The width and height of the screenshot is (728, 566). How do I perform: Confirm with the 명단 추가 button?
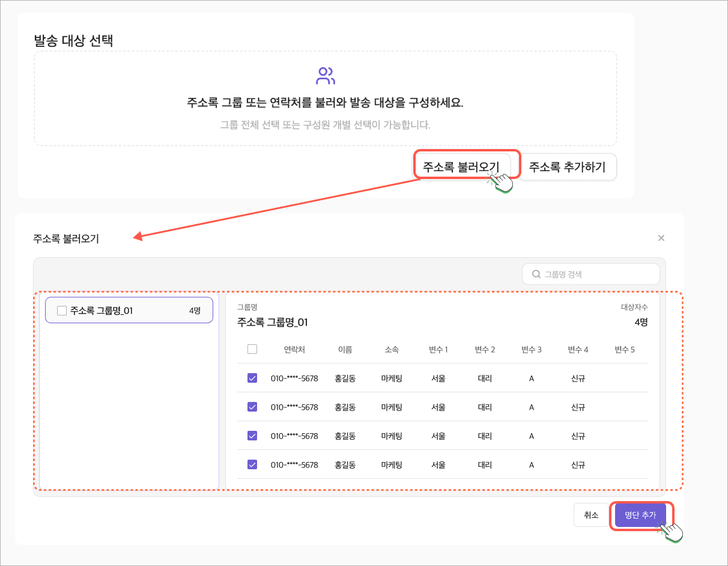640,515
